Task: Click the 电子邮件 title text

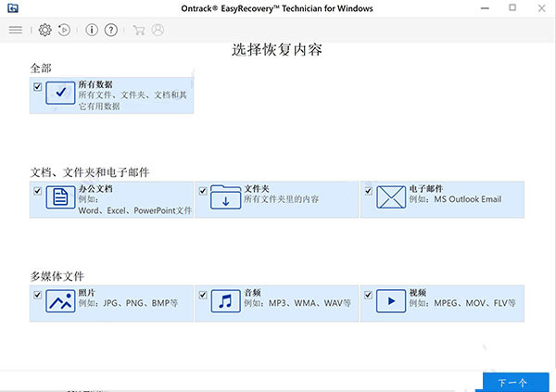Action: coord(426,189)
